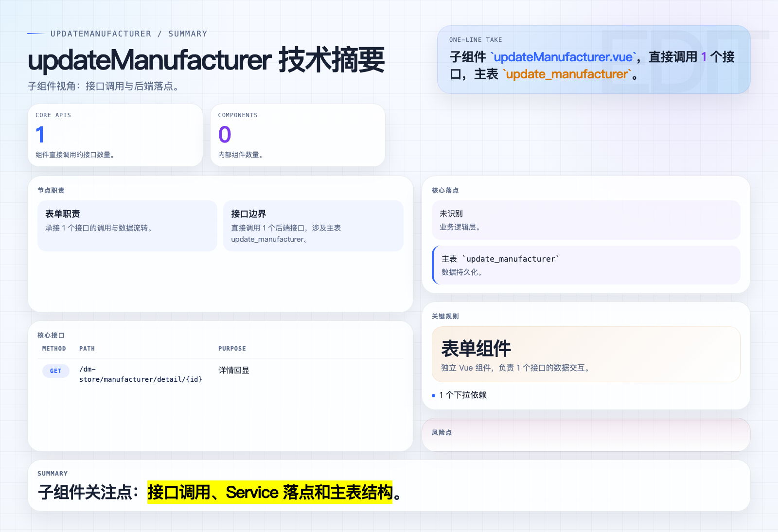This screenshot has height=532, width=778.
Task: Click text 组件直接调用的接口数量。
Action: pos(76,155)
